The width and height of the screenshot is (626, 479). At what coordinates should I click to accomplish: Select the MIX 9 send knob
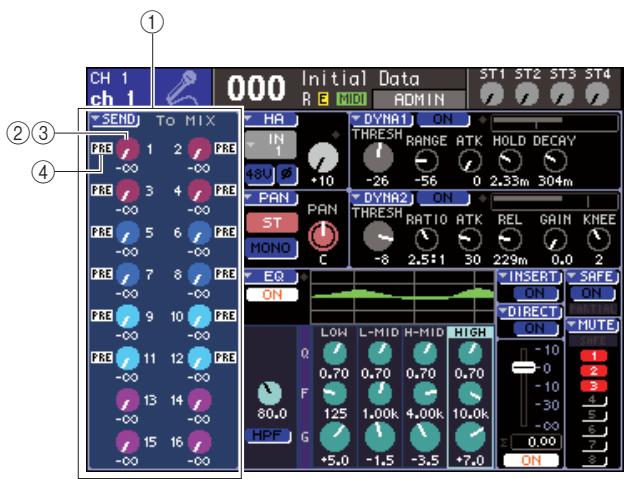coord(128,317)
